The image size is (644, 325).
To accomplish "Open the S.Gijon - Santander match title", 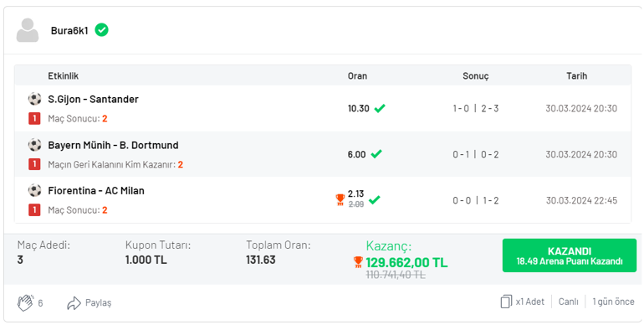I will coord(93,99).
